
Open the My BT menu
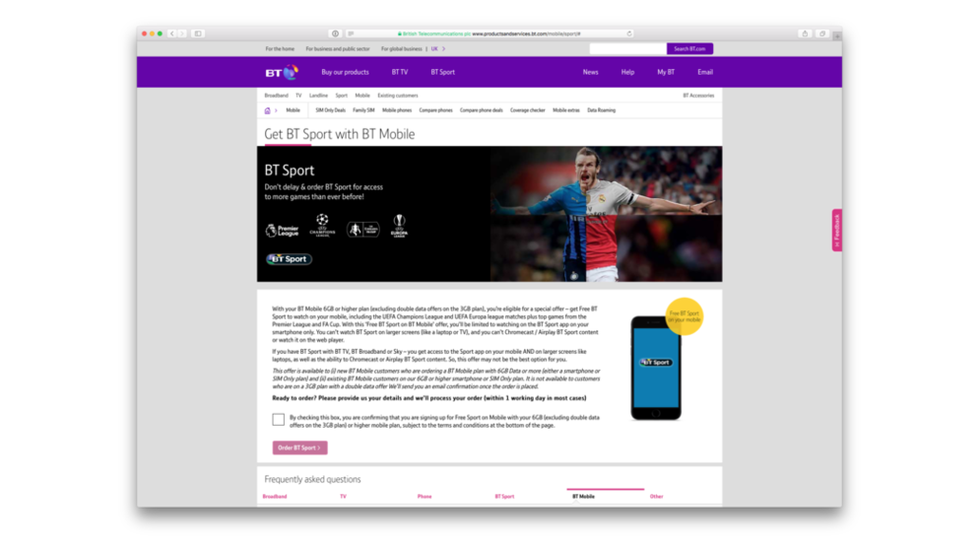[x=666, y=73]
